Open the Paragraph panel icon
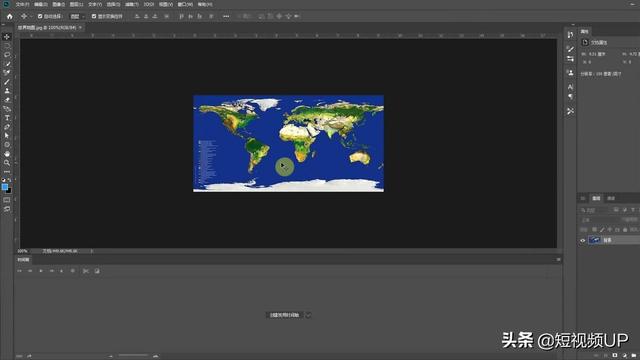This screenshot has height=360, width=640. [570, 97]
